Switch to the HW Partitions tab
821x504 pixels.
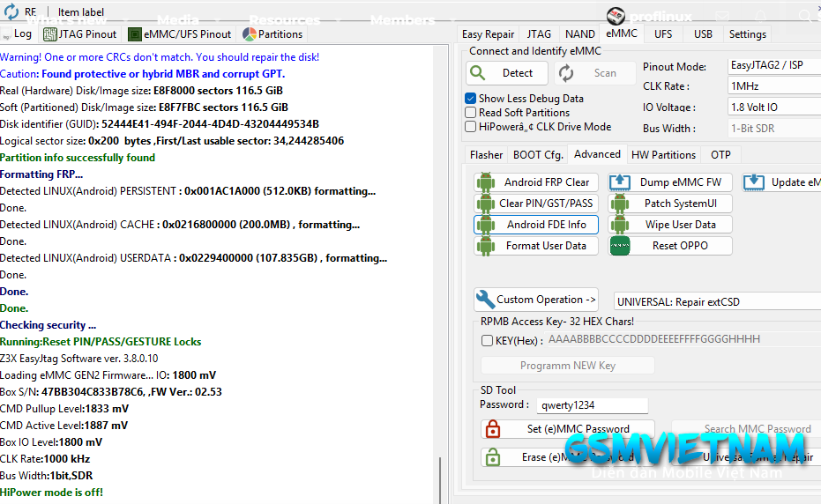(663, 155)
